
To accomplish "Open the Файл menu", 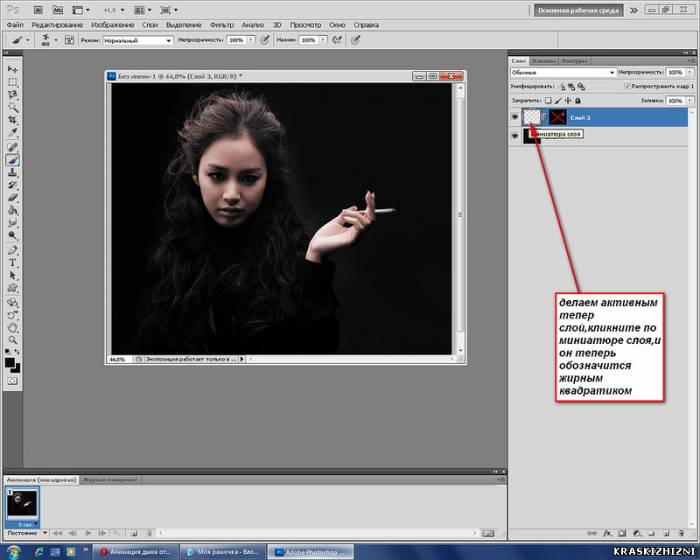I will click(x=15, y=25).
